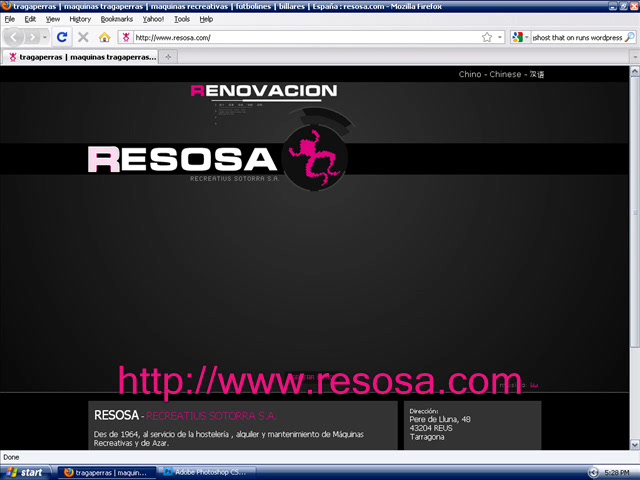The image size is (640, 480).
Task: Reload the page with the blue refresh icon
Action: 62,38
